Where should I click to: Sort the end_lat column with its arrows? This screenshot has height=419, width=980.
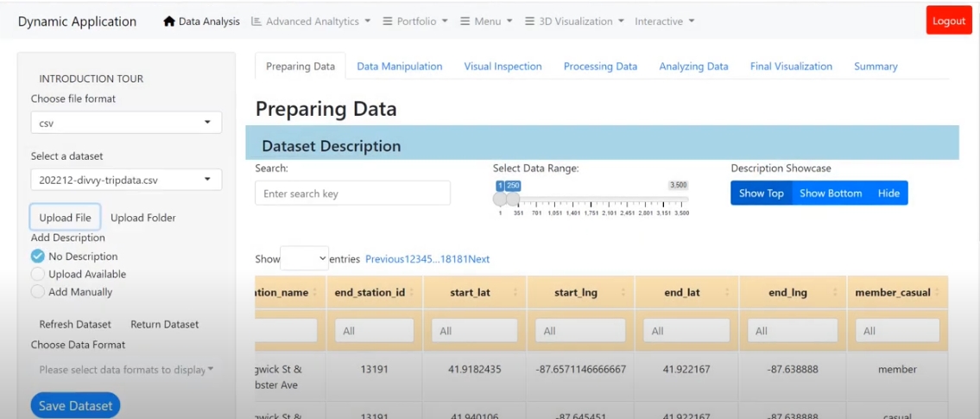728,293
